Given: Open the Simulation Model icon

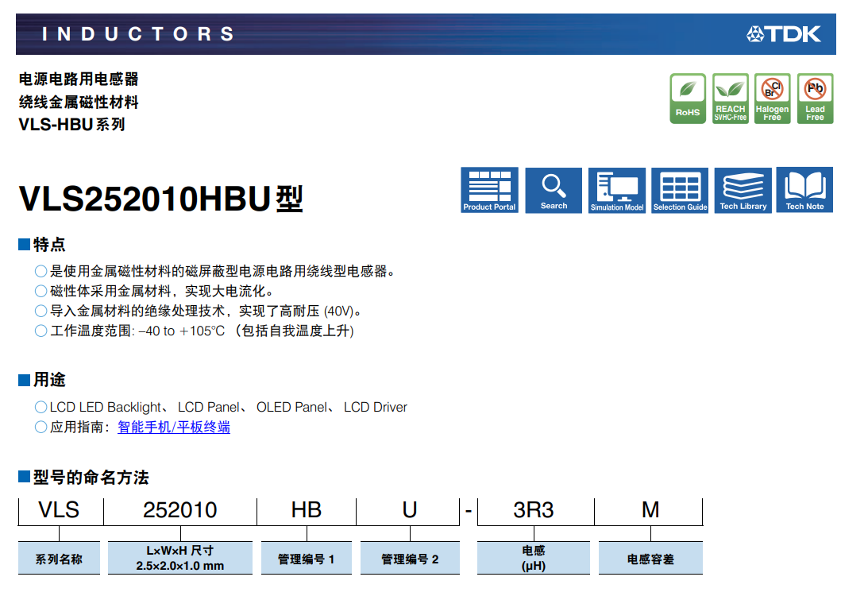Looking at the screenshot, I should pyautogui.click(x=617, y=190).
